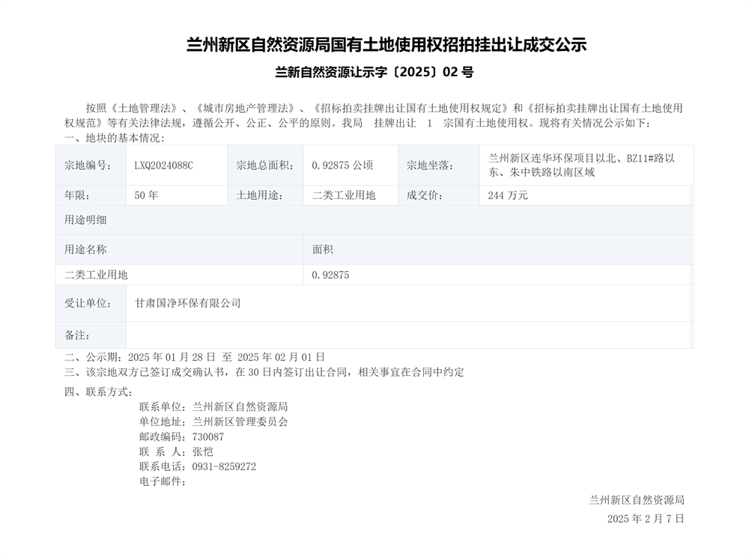
Task: Click the main document title heading
Action: (x=386, y=45)
